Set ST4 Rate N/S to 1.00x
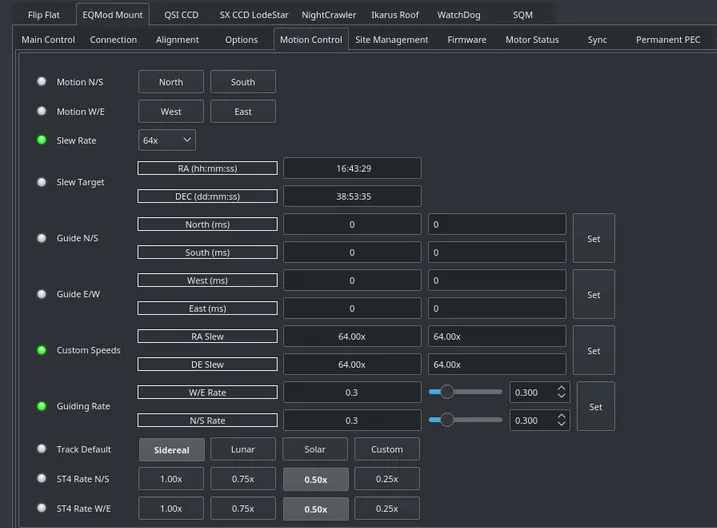 pyautogui.click(x=171, y=479)
